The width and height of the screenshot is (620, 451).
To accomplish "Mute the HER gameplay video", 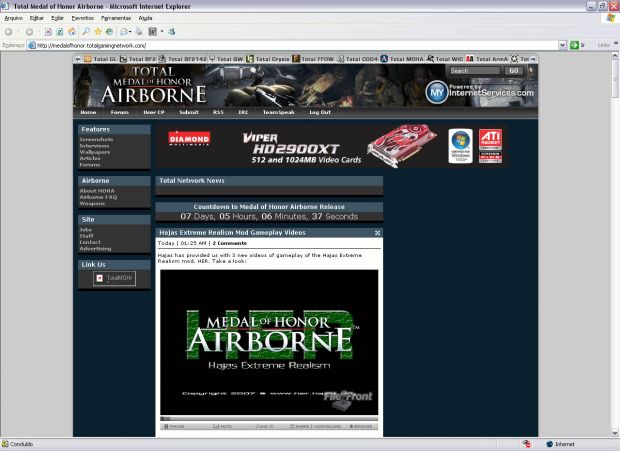I will pyautogui.click(x=222, y=426).
